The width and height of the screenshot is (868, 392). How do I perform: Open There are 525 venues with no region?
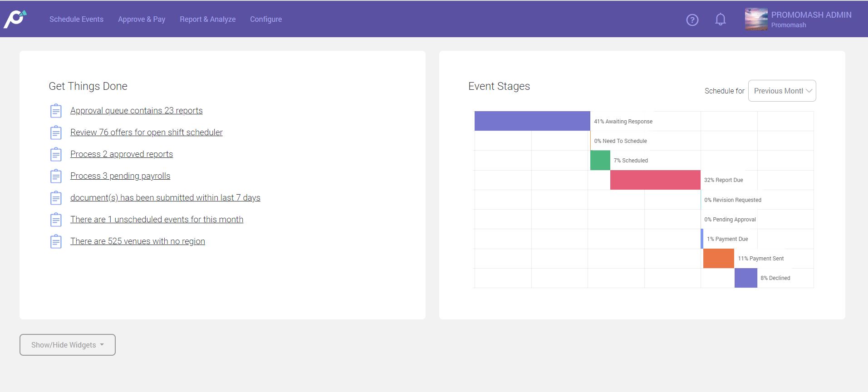click(x=137, y=241)
